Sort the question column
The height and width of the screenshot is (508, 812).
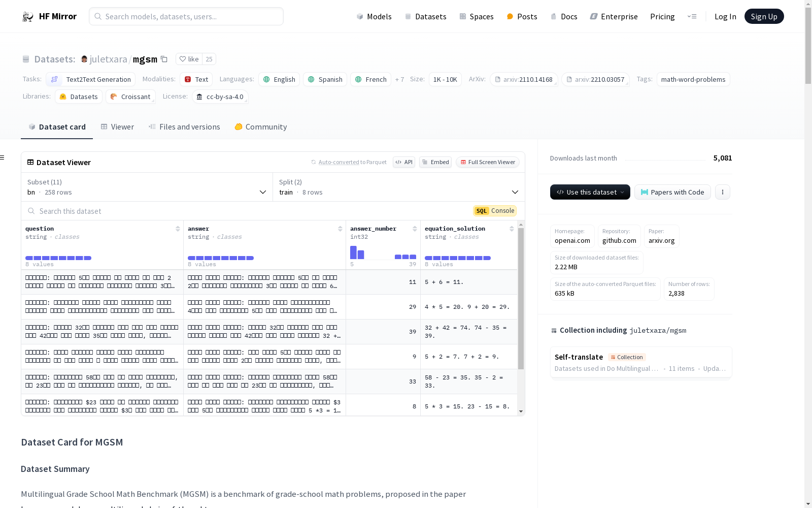coord(178,229)
